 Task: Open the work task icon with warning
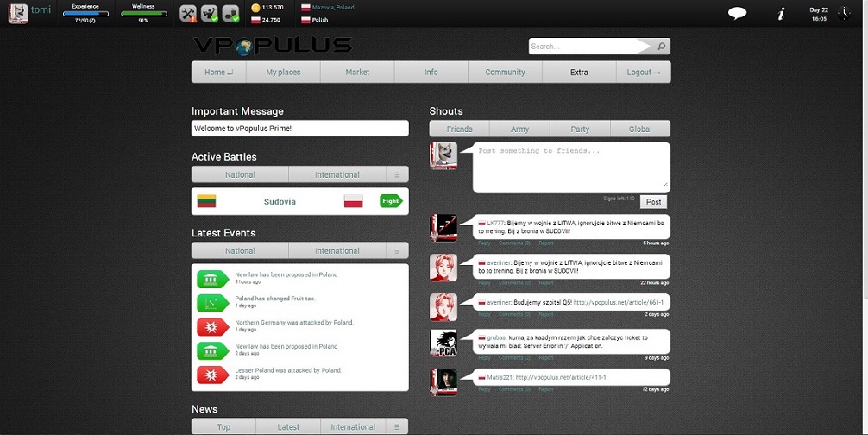(188, 13)
